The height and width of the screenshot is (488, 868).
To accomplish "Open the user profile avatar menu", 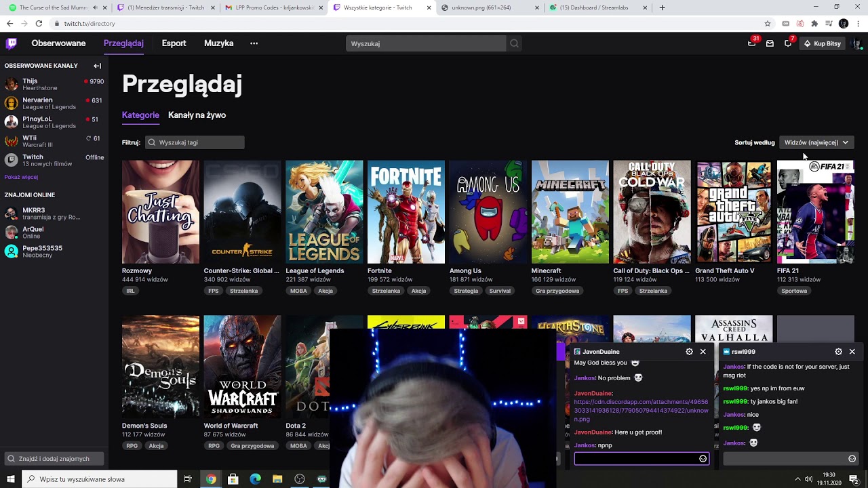I will click(x=857, y=43).
